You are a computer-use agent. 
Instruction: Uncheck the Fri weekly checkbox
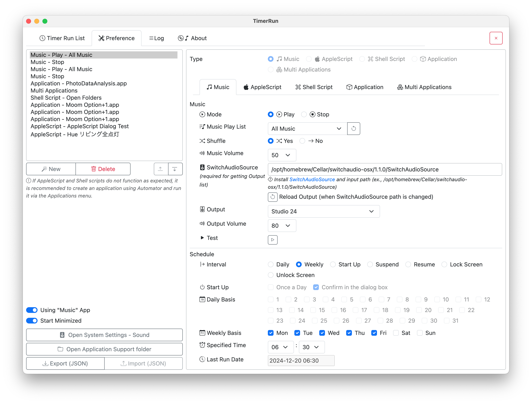click(x=374, y=333)
